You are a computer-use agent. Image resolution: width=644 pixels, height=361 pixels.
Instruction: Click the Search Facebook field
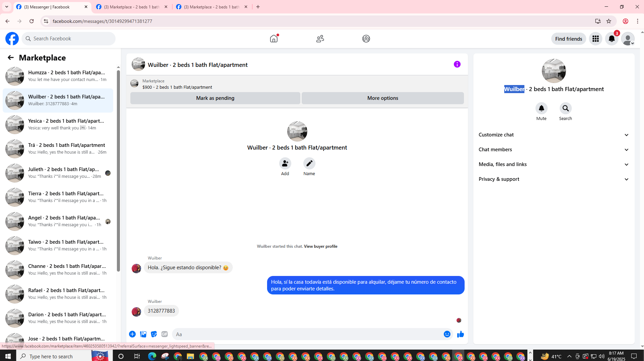[69, 39]
